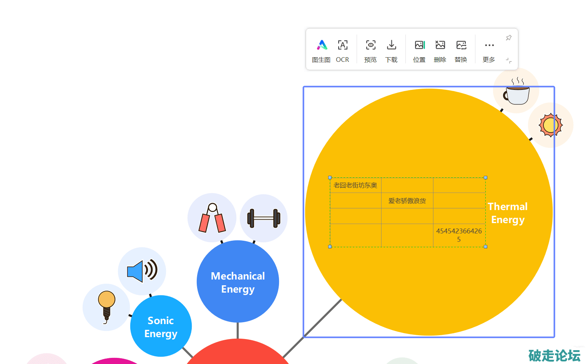
Task: Download the image (下载)
Action: [391, 51]
